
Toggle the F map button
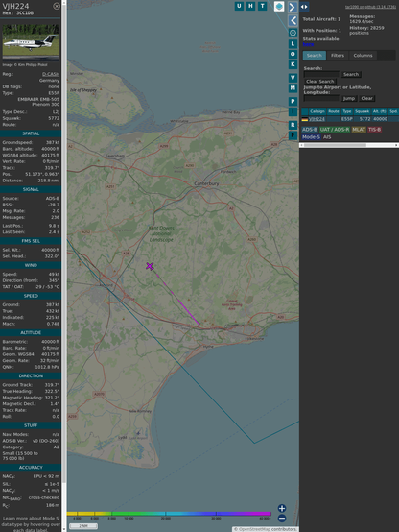click(293, 135)
